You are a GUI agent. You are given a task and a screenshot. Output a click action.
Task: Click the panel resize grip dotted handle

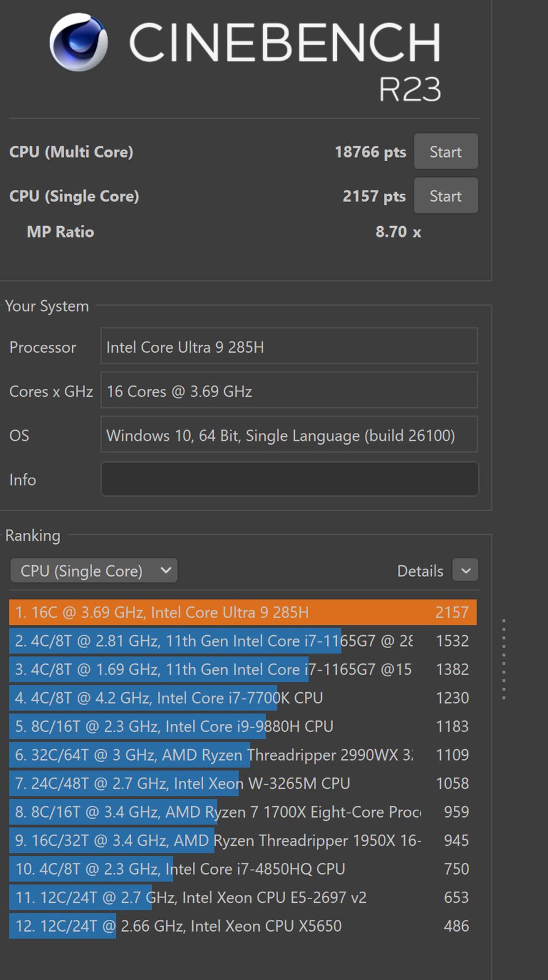pyautogui.click(x=504, y=660)
